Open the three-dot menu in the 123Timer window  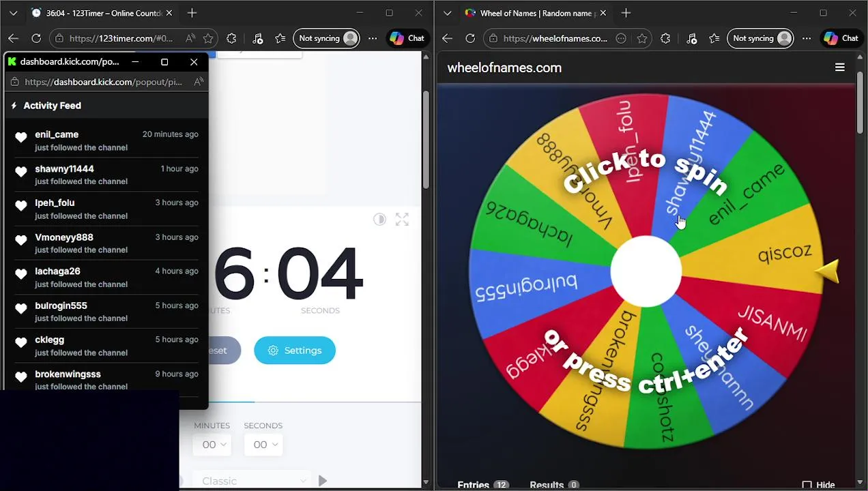(x=373, y=38)
